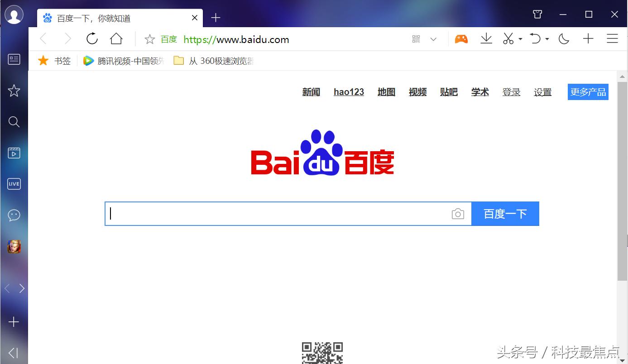Open the reading list at sidebar top
Screen dimensions: 628x364
(14, 59)
